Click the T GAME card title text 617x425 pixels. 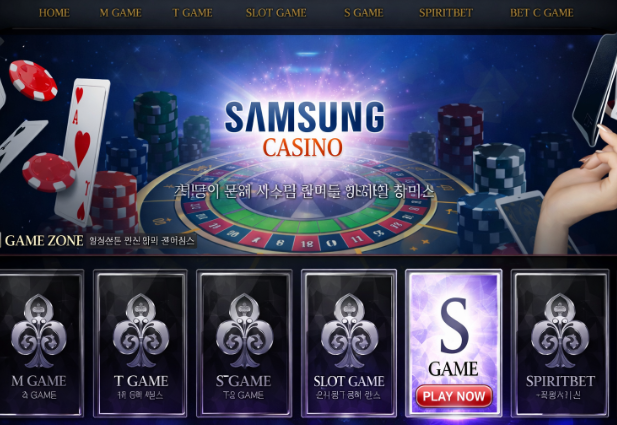pos(141,381)
